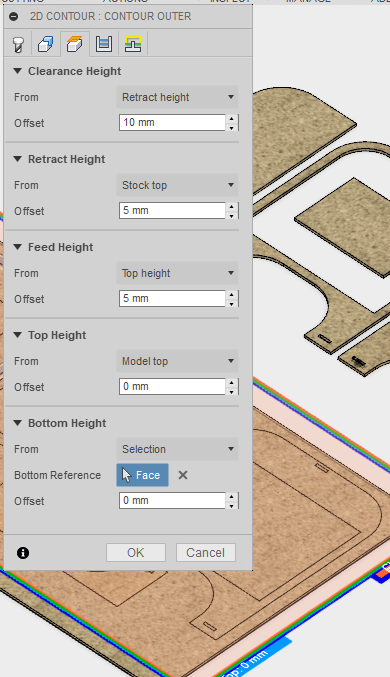The width and height of the screenshot is (390, 677).
Task: Collapse the Retract Height section
Action: click(17, 159)
